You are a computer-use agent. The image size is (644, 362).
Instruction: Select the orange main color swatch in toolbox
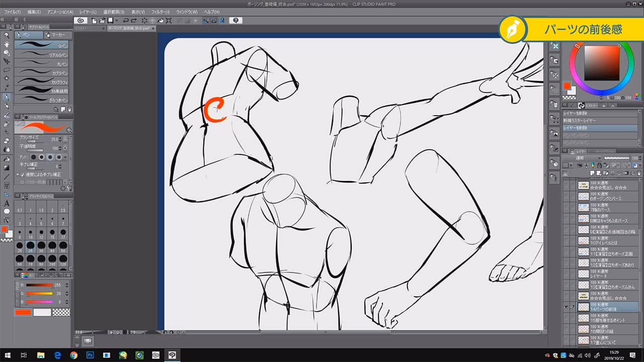pyautogui.click(x=5, y=229)
